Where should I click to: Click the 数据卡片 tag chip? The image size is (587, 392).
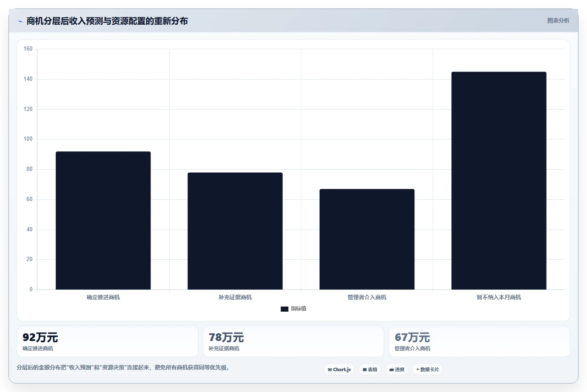(x=428, y=369)
